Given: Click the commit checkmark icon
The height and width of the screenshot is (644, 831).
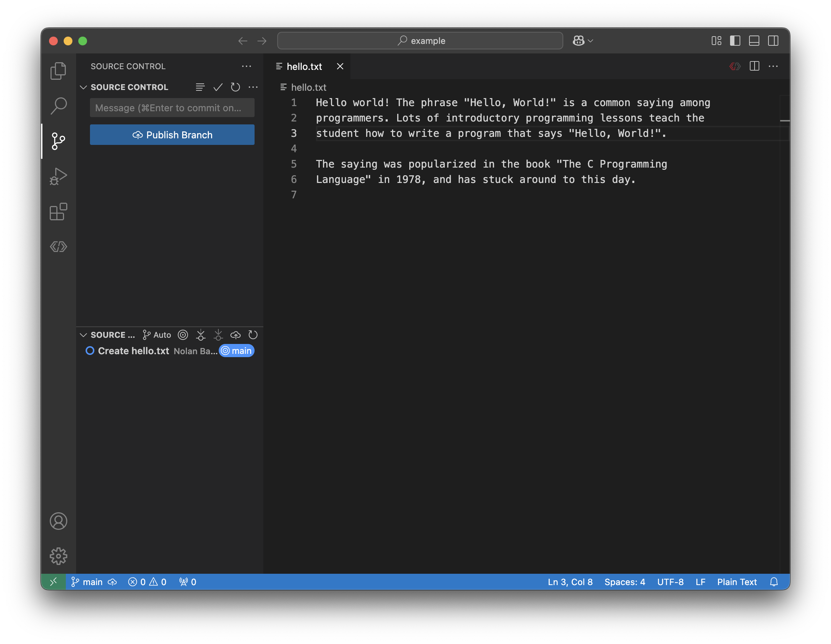Looking at the screenshot, I should [x=218, y=87].
